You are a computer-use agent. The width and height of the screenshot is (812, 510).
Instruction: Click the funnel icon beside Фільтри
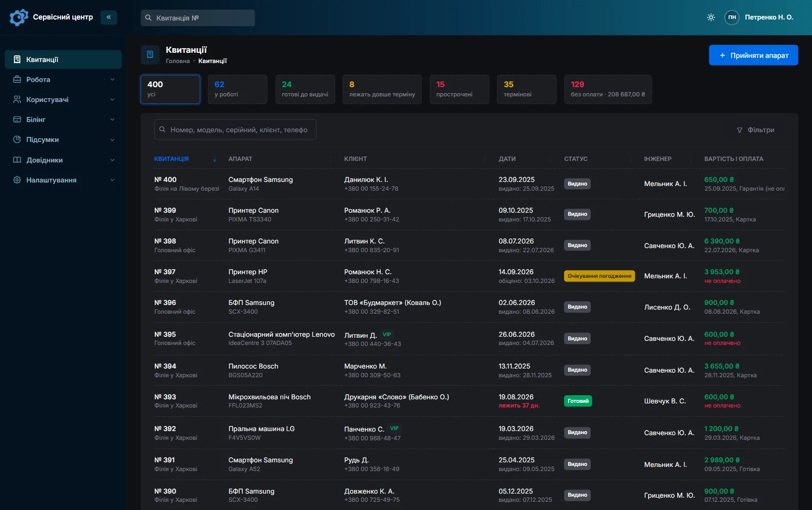click(x=739, y=130)
